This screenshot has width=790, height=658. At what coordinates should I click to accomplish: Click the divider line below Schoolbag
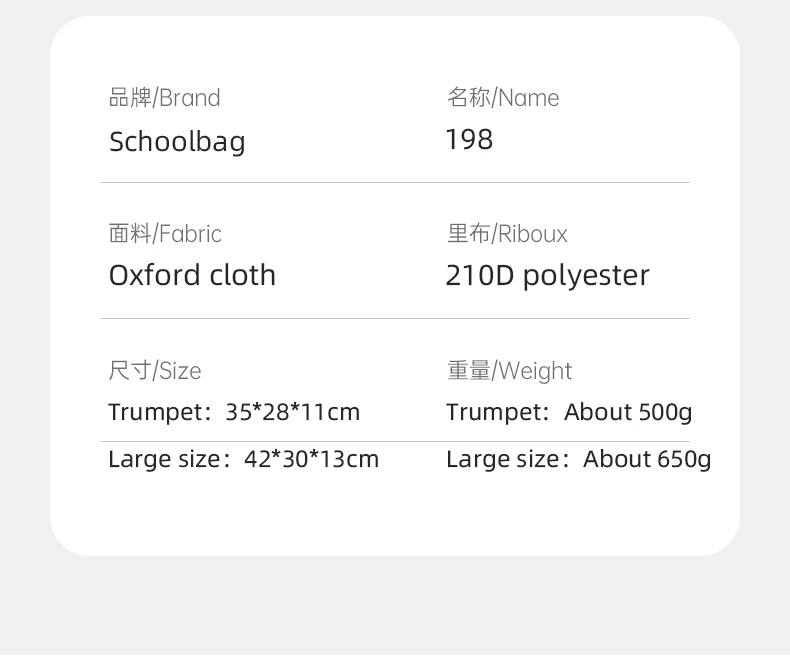[x=395, y=183]
